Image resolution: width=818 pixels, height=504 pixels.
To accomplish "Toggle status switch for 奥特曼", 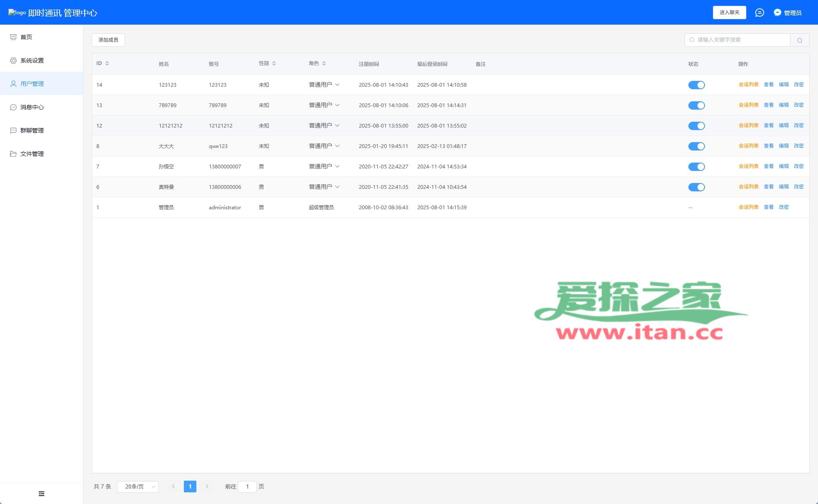I will [x=696, y=187].
